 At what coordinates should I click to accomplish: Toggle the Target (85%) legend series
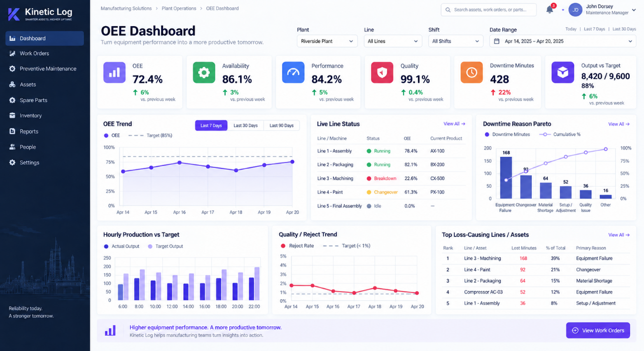[x=150, y=135]
